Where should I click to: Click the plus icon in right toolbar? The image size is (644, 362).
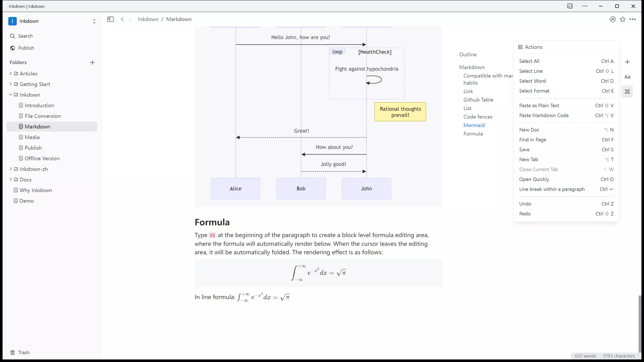pyautogui.click(x=627, y=62)
